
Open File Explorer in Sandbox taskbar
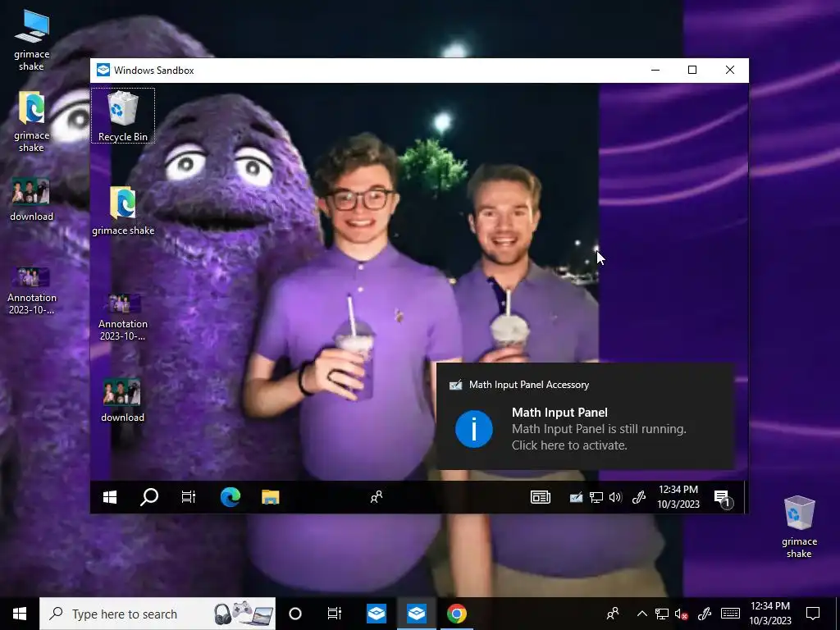pos(271,497)
